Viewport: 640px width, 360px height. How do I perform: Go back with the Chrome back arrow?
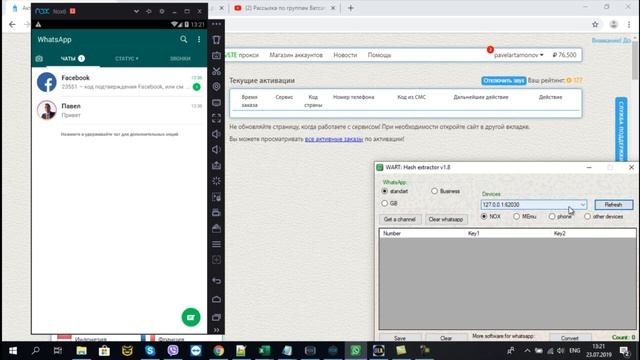pyautogui.click(x=12, y=24)
